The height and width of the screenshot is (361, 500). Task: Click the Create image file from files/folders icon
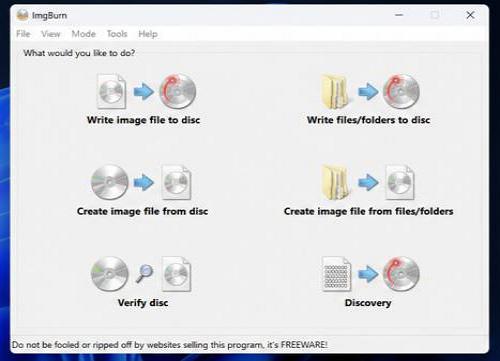[368, 182]
